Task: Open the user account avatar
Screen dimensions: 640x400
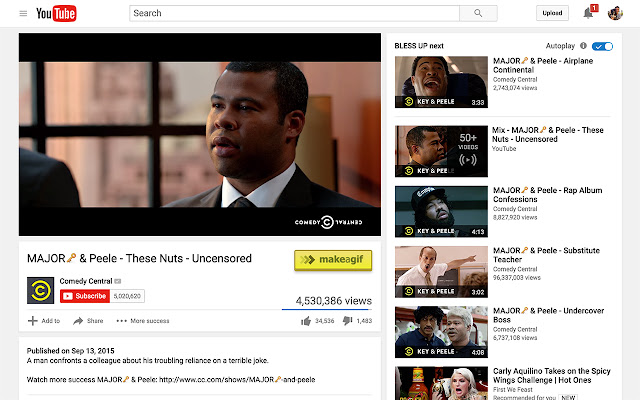Action: pos(615,13)
